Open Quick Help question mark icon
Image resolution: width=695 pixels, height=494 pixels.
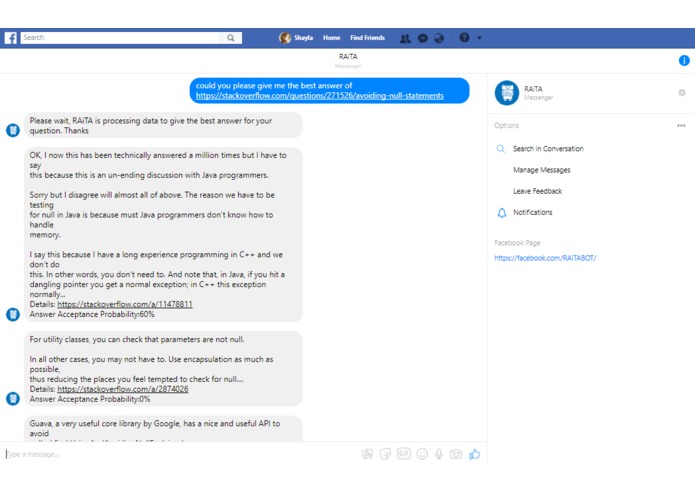[x=464, y=38]
